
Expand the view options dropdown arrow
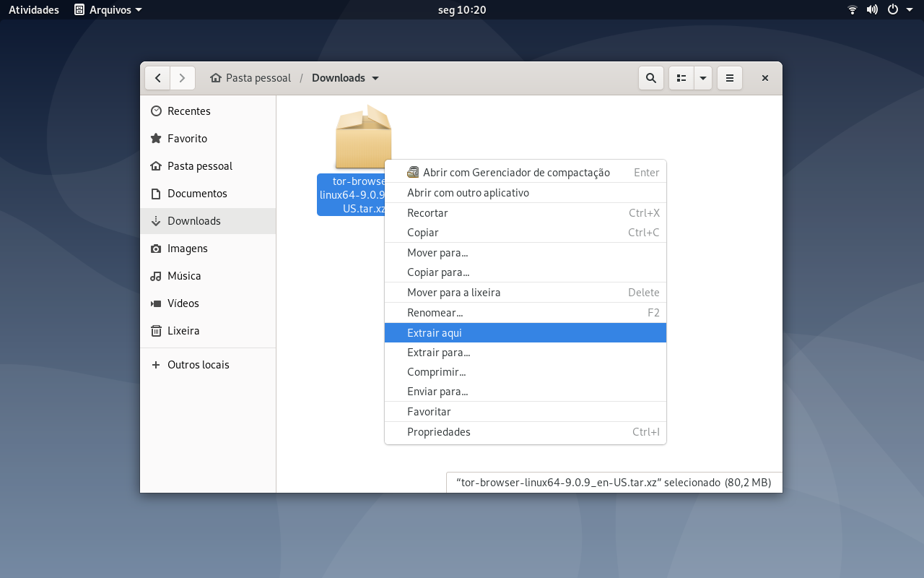[703, 78]
